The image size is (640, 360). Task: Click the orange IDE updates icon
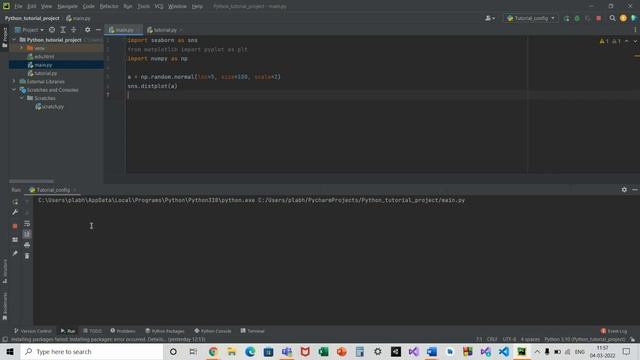(x=623, y=18)
